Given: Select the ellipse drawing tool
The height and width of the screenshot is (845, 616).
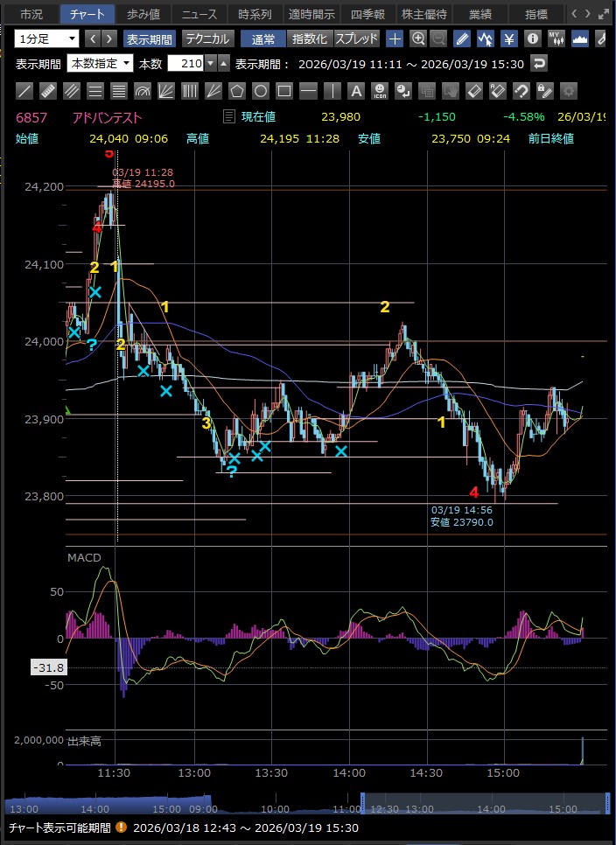Looking at the screenshot, I should (x=260, y=91).
